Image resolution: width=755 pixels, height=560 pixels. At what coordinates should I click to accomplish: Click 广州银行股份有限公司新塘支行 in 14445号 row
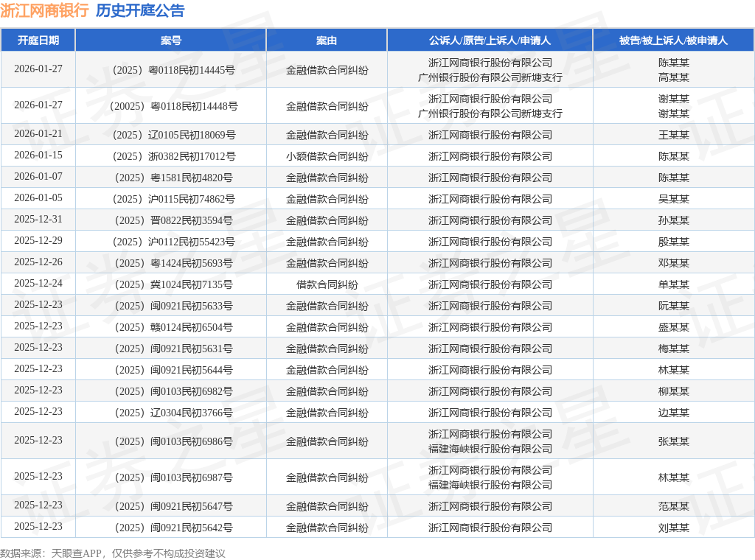490,77
